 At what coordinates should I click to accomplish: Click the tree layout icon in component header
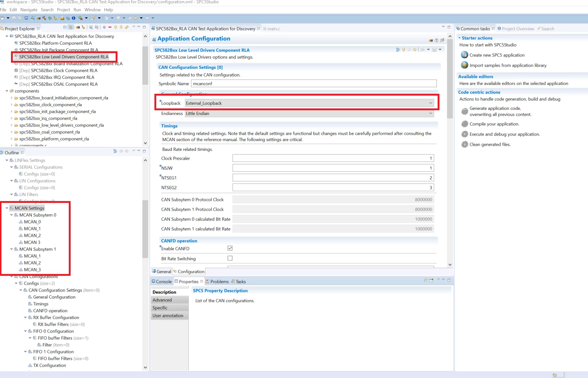click(x=398, y=50)
